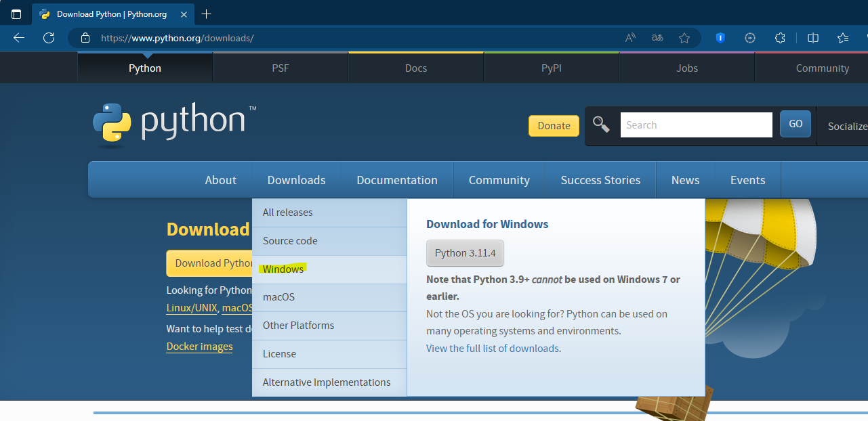Switch to the Docs top tab
868x421 pixels.
point(416,68)
